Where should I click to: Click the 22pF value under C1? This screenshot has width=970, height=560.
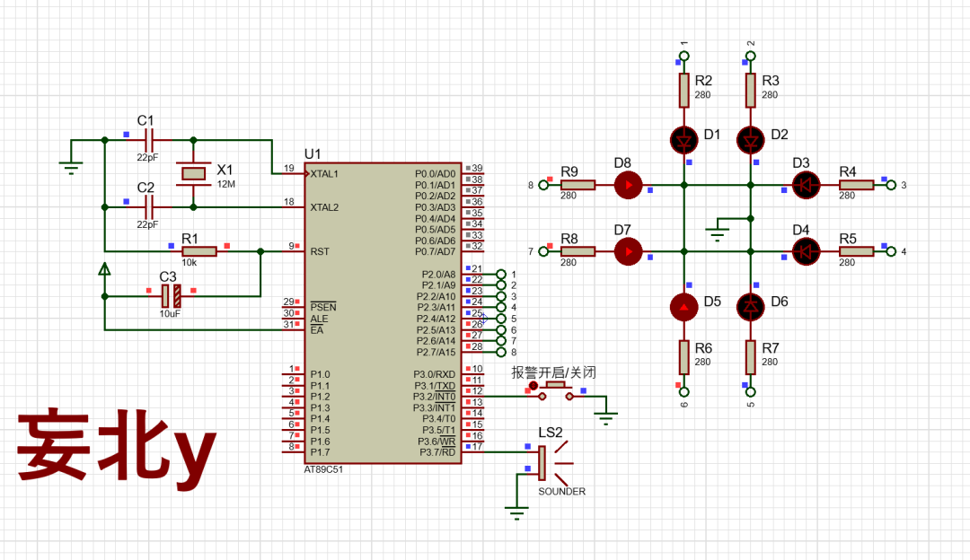(147, 158)
